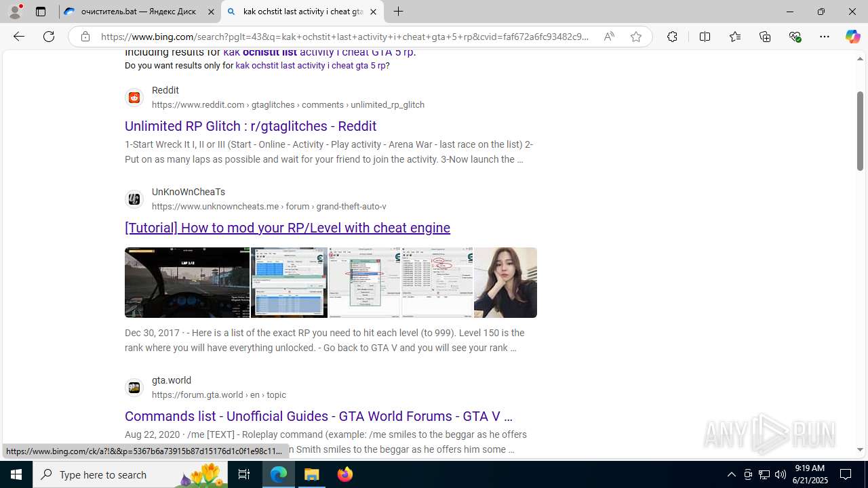Close the Яндекс Диск tab
868x488 pixels.
[x=211, y=12]
